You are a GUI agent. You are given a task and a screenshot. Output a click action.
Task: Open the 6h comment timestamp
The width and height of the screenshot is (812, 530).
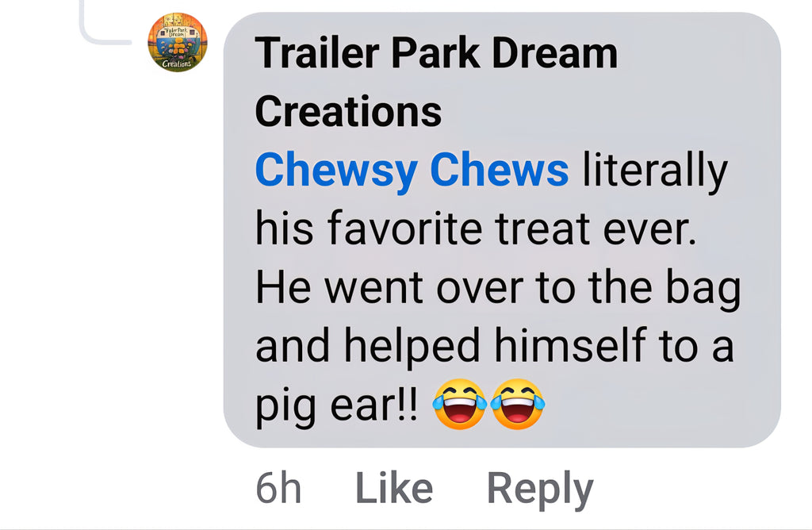pos(278,488)
